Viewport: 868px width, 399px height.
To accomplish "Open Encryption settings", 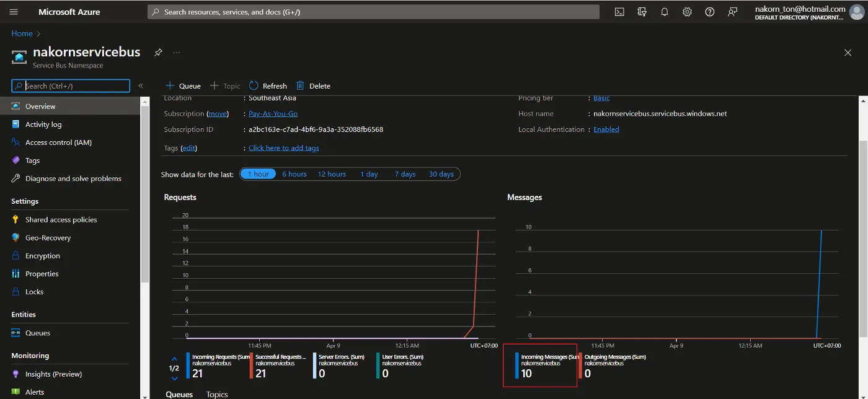I will coord(43,256).
